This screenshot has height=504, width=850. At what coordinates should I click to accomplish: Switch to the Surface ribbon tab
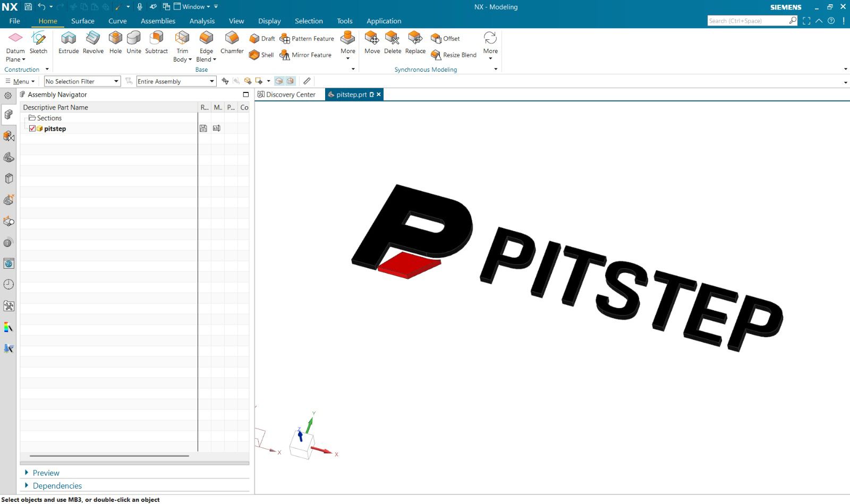pyautogui.click(x=83, y=21)
